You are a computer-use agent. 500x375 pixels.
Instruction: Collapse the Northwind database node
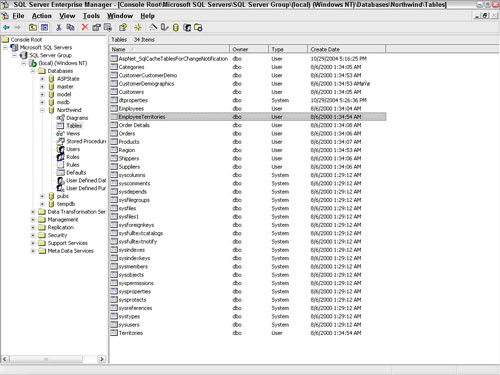coord(42,110)
